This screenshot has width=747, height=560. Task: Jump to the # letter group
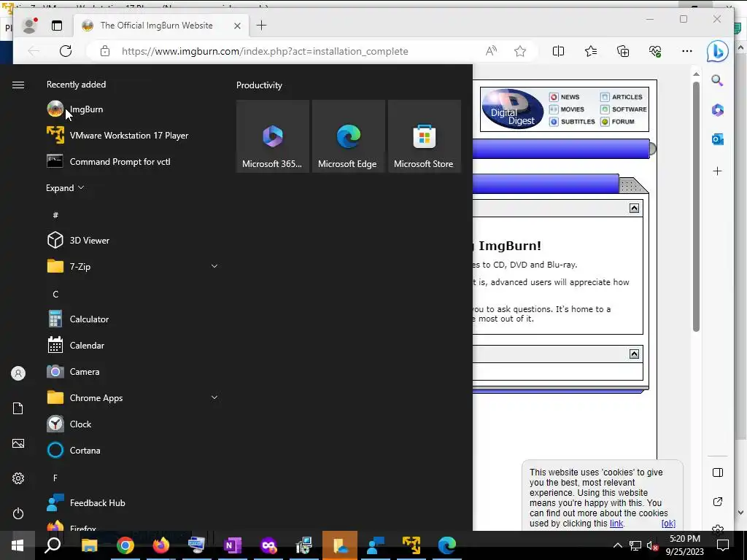tap(55, 215)
